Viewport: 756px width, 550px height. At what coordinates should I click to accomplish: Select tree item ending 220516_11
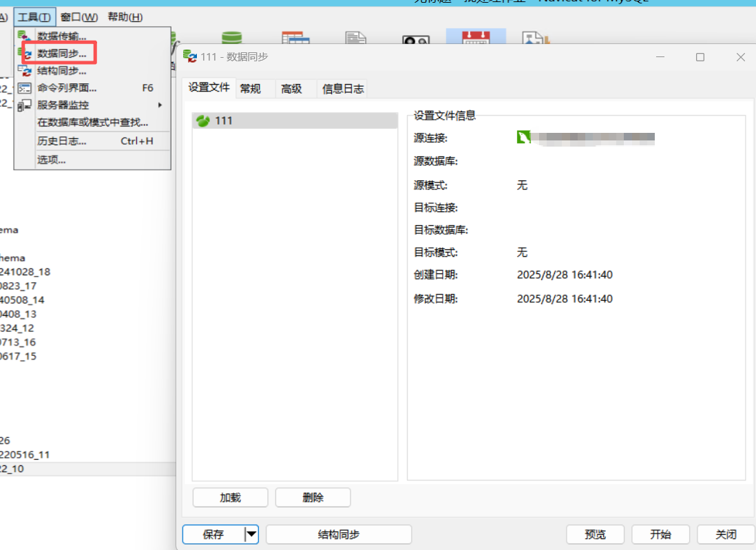(x=25, y=454)
